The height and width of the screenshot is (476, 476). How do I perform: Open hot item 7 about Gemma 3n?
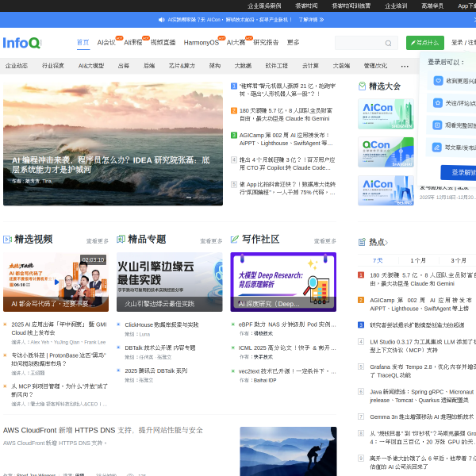(x=421, y=417)
